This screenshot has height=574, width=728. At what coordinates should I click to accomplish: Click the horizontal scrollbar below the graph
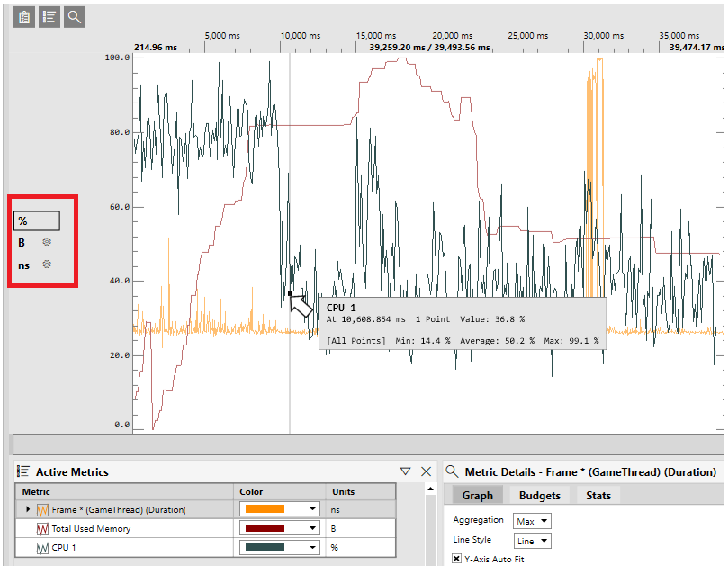coord(368,444)
